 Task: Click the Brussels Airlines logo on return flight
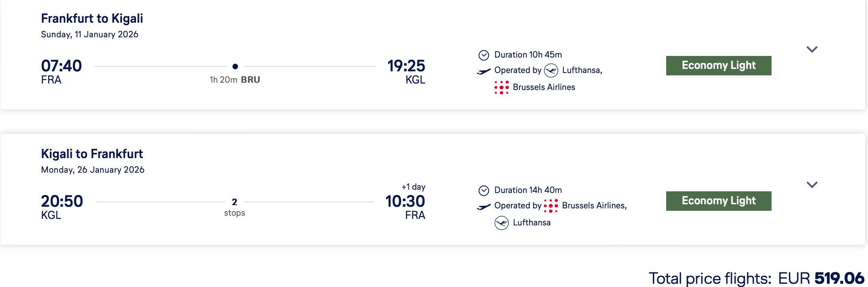tap(551, 206)
